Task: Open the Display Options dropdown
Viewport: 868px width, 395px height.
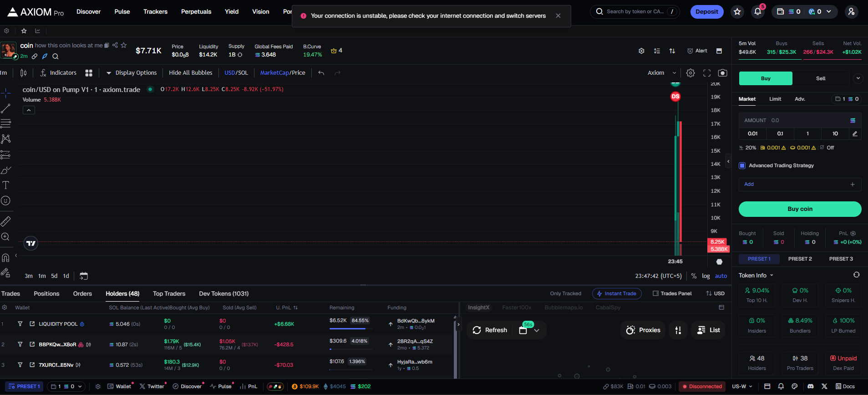Action: point(132,73)
